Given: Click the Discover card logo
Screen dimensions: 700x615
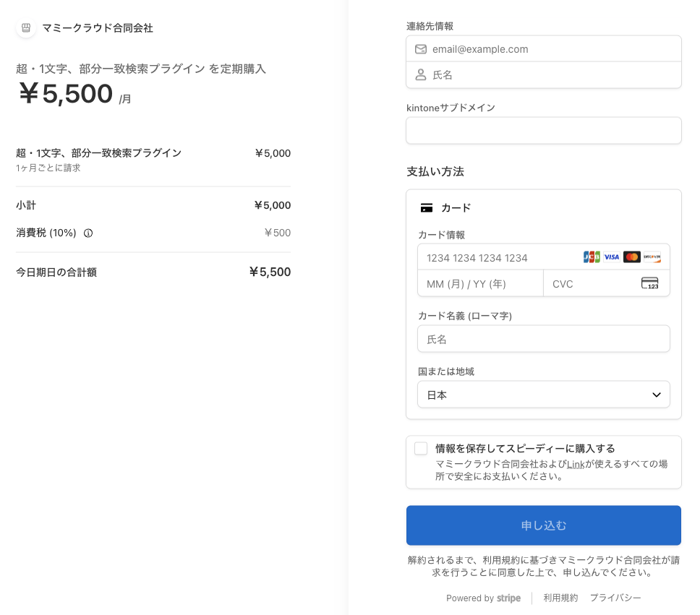Looking at the screenshot, I should [652, 257].
